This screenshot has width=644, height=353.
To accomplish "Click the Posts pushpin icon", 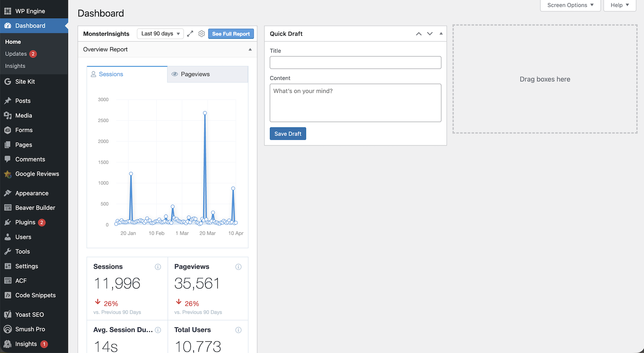I will pyautogui.click(x=8, y=101).
